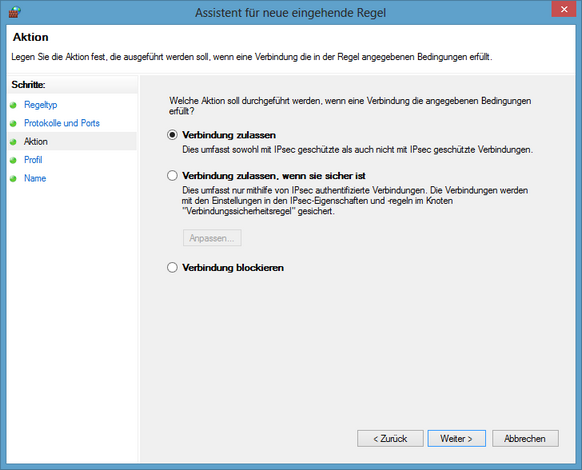Click green bullet beside Profil

(13, 160)
